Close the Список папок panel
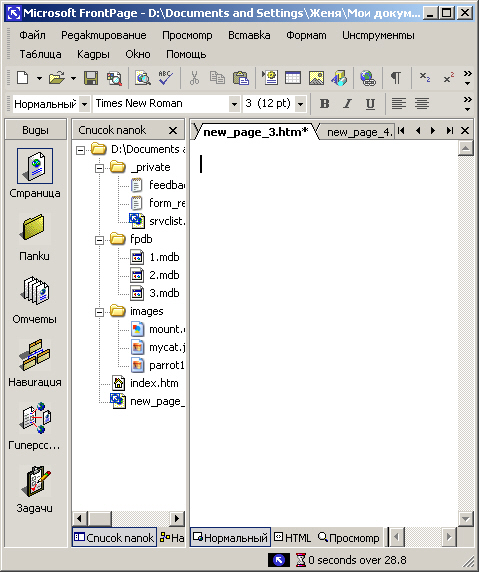479x572 pixels. click(173, 130)
